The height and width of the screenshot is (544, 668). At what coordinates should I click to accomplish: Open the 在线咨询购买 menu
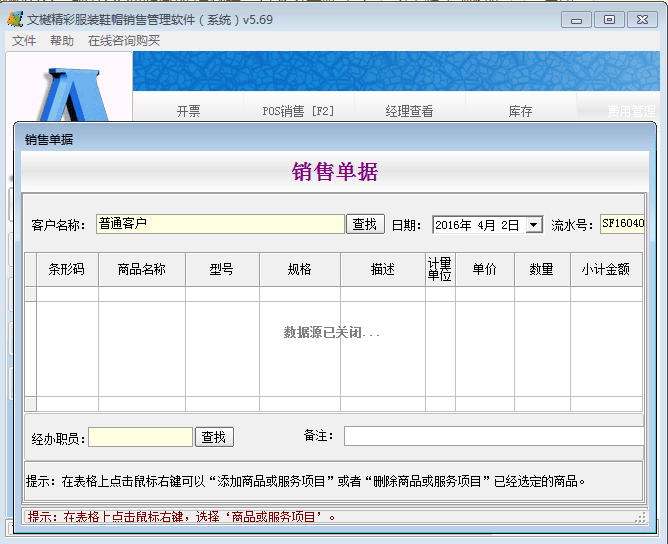point(124,41)
